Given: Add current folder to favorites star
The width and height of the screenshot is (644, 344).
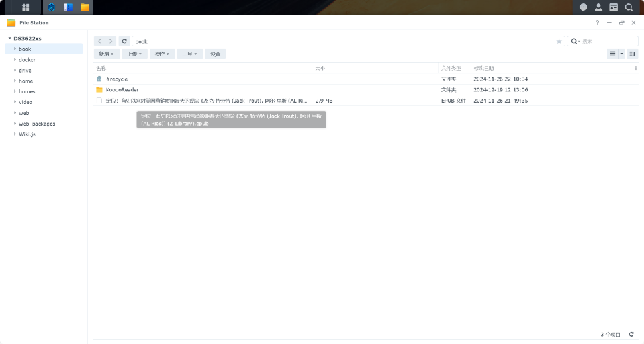Looking at the screenshot, I should click(x=559, y=41).
